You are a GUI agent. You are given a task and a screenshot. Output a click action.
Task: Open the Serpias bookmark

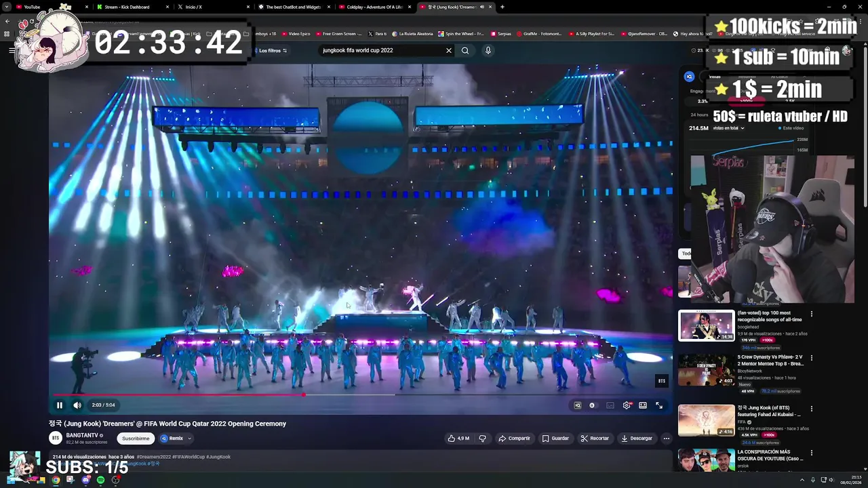tap(500, 33)
